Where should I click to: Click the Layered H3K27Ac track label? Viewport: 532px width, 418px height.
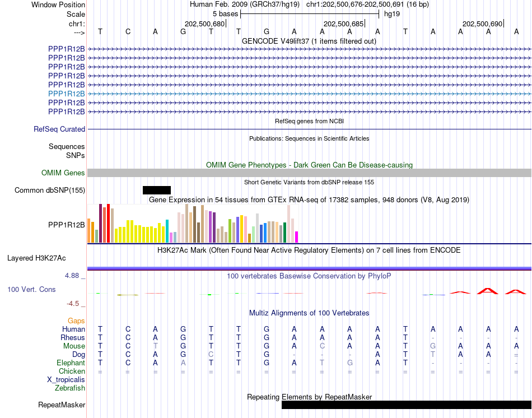[36, 258]
